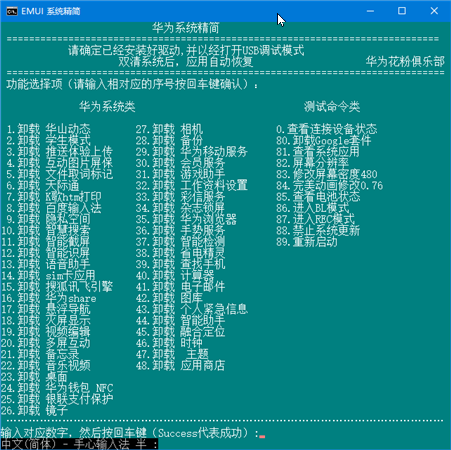
Task: Select the line 32.卸载 工作资料设置
Action: pos(192,185)
